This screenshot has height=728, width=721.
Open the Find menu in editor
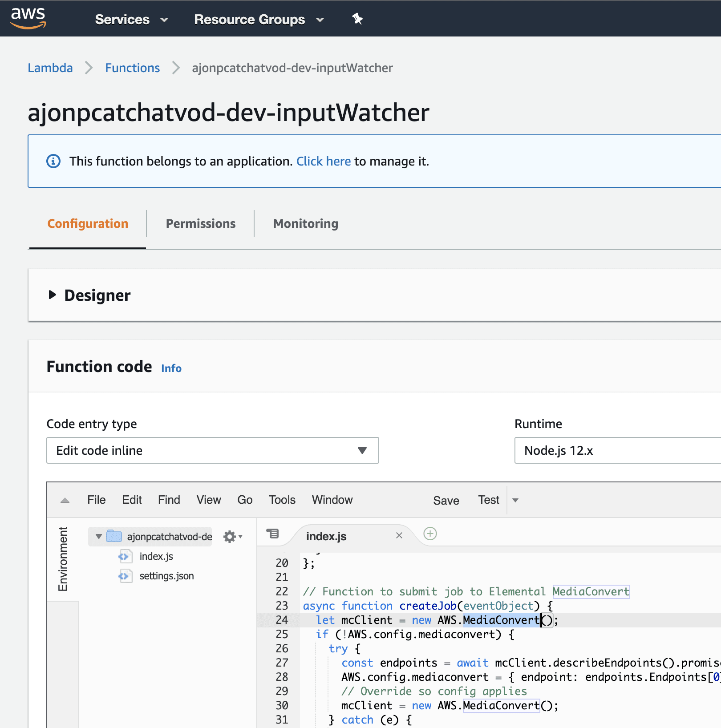coord(169,500)
